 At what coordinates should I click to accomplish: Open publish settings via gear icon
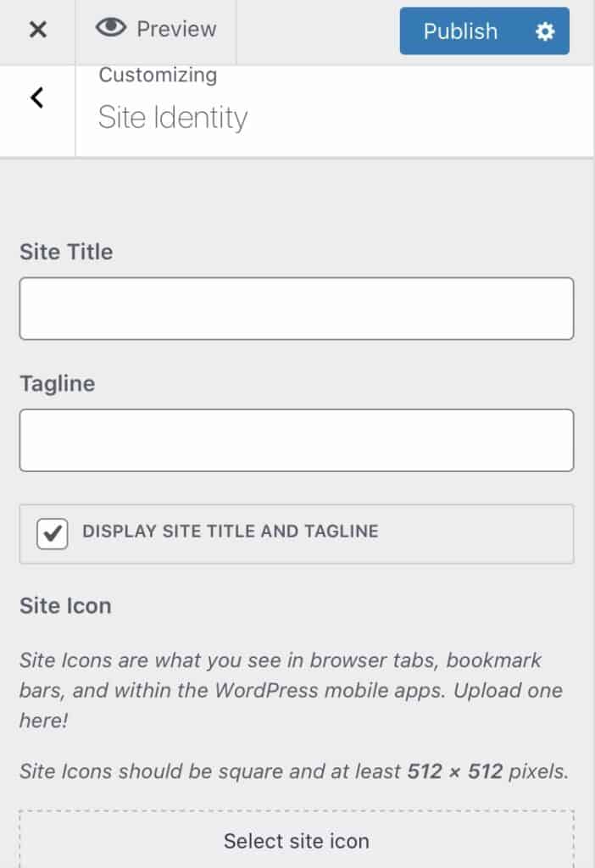(x=545, y=31)
